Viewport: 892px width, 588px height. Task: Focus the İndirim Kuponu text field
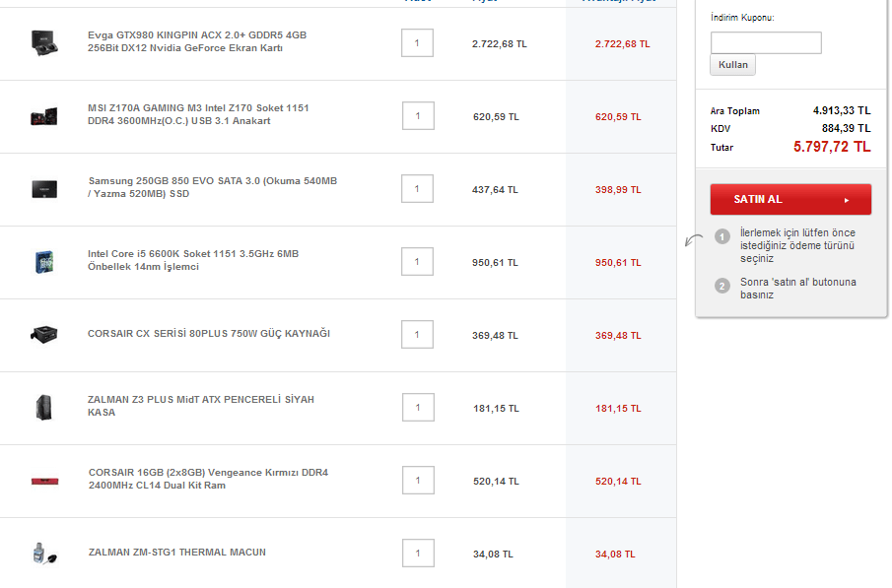766,42
